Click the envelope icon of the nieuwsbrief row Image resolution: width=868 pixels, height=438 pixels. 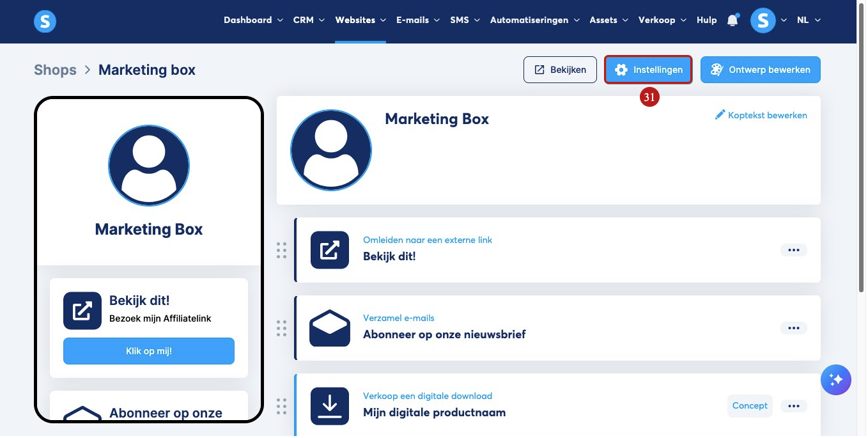point(330,328)
